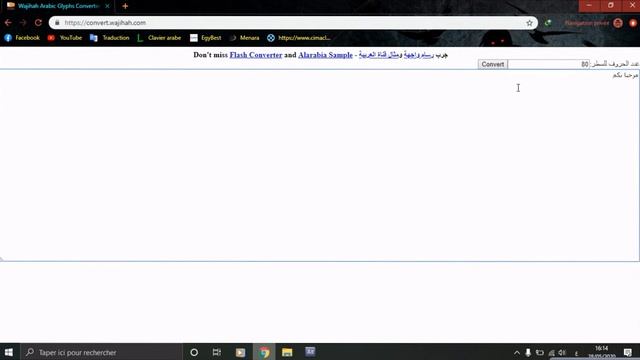The height and width of the screenshot is (360, 640).
Task: Follow the Flash Converter link
Action: pos(256,55)
